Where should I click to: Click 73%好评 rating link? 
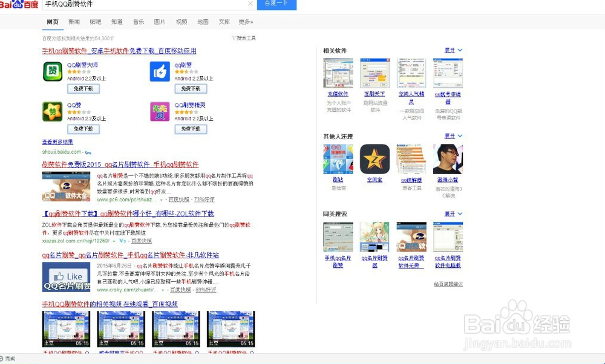point(204,200)
